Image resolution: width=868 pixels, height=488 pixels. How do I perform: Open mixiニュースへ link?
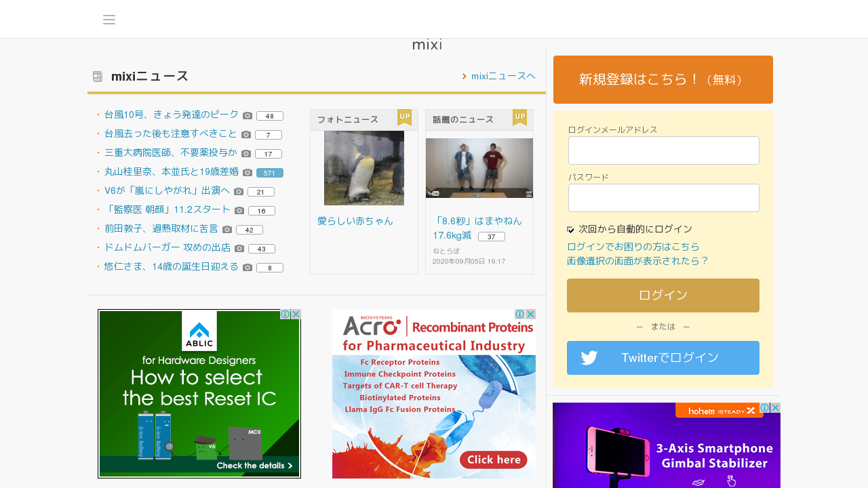pyautogui.click(x=503, y=76)
